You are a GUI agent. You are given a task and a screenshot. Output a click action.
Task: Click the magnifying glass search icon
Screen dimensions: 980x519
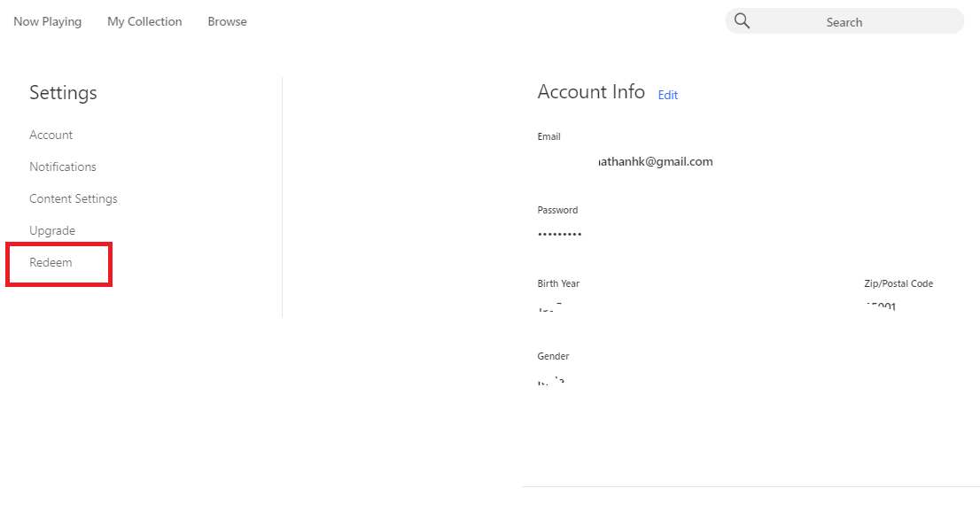point(742,20)
